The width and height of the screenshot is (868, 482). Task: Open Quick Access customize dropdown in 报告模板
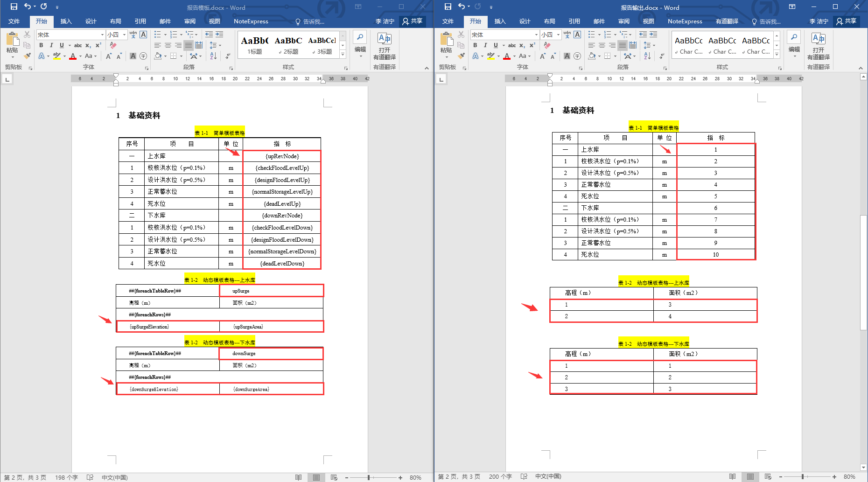tap(57, 7)
